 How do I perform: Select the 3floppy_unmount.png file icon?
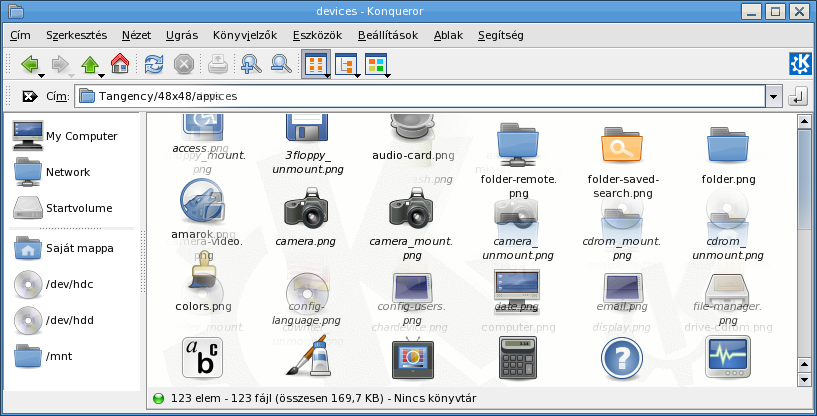pos(306,128)
